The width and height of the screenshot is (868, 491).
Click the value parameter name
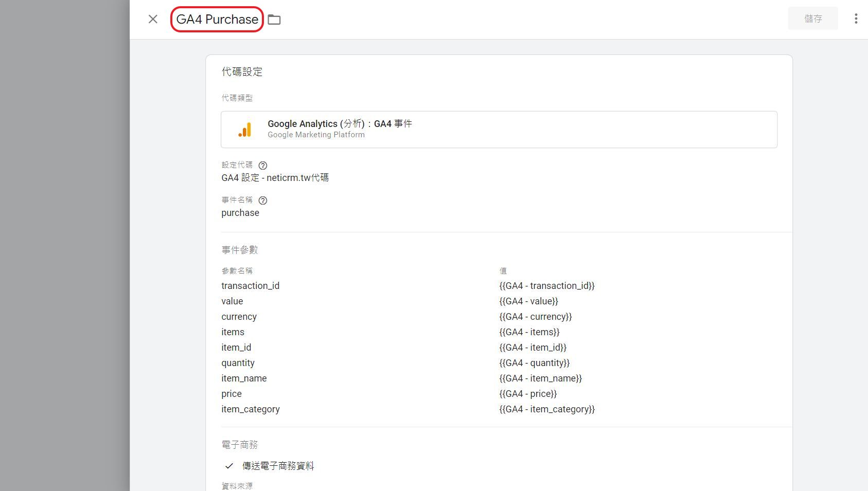pos(232,301)
